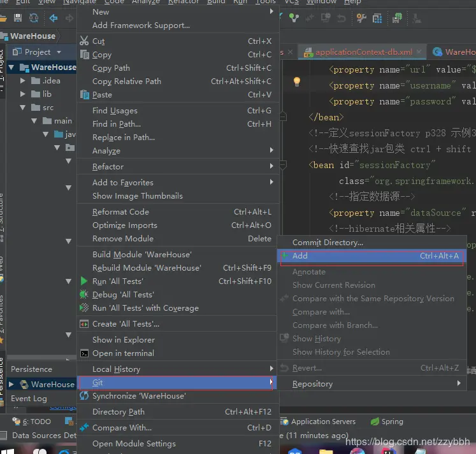The image size is (476, 454).
Task: Select Open Module Settings
Action: pyautogui.click(x=178, y=444)
